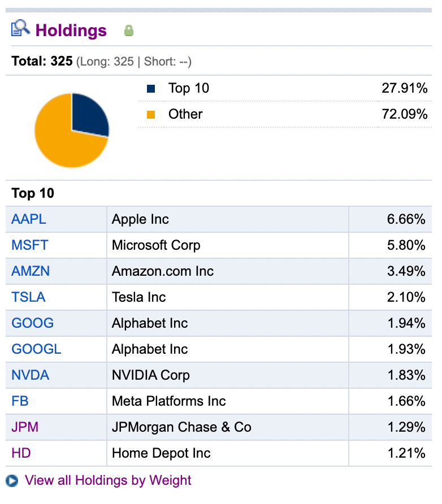442x504 pixels.
Task: Click the Top 10 table header
Action: pos(33,193)
